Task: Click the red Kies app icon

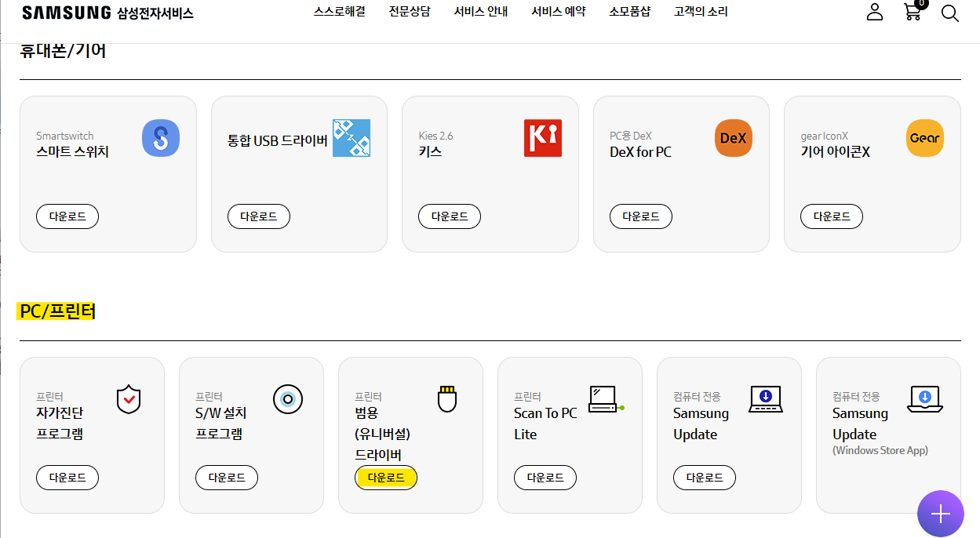Action: pyautogui.click(x=543, y=138)
